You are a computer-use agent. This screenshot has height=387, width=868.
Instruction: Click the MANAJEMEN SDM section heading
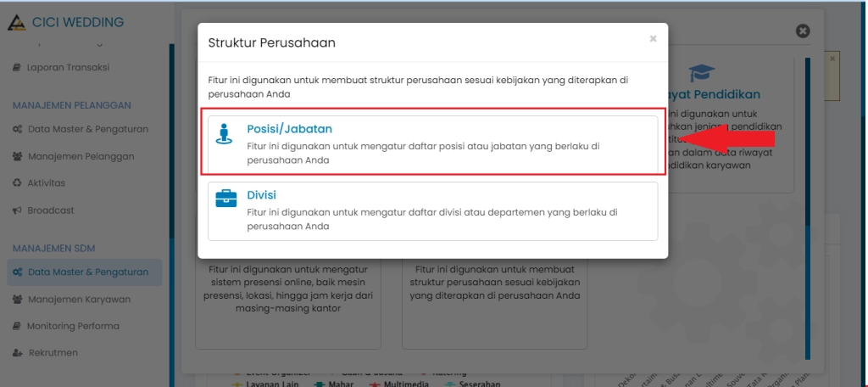(53, 249)
